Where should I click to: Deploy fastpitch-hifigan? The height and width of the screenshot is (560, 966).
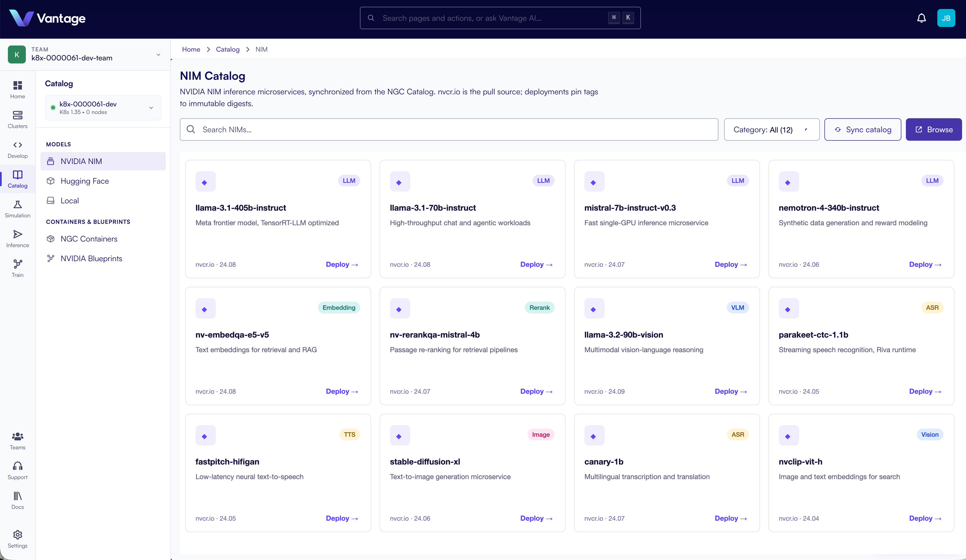[342, 518]
